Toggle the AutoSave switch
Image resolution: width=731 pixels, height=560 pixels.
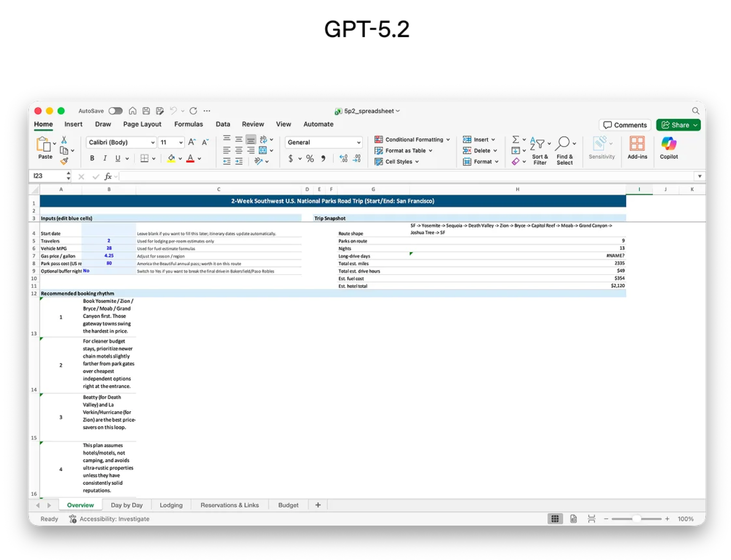pyautogui.click(x=115, y=111)
